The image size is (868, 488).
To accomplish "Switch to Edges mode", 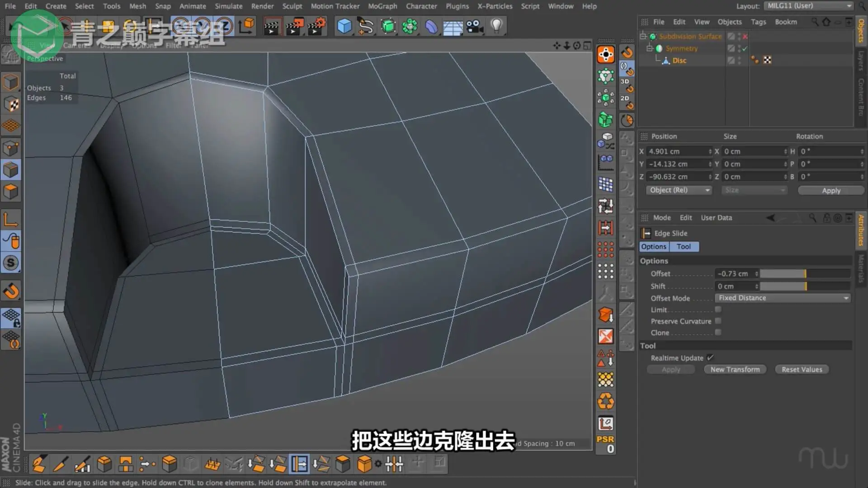I will point(11,169).
